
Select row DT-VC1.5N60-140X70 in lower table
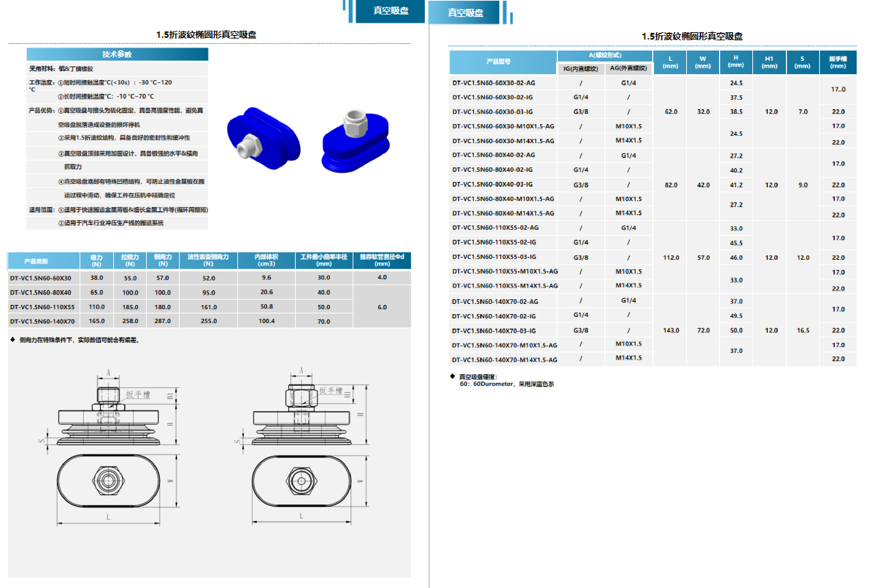pyautogui.click(x=42, y=321)
